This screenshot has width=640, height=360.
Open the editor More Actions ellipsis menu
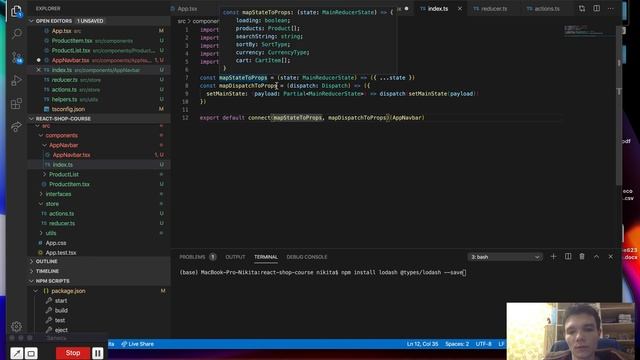click(x=611, y=8)
